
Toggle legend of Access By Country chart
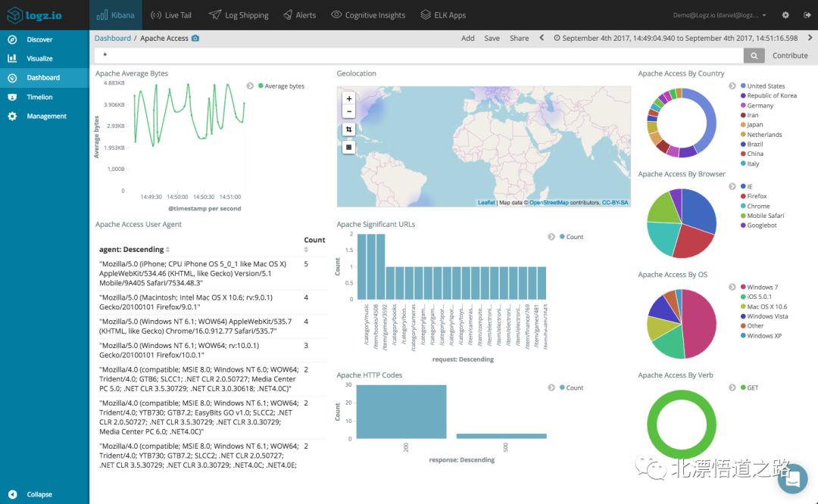click(x=732, y=86)
